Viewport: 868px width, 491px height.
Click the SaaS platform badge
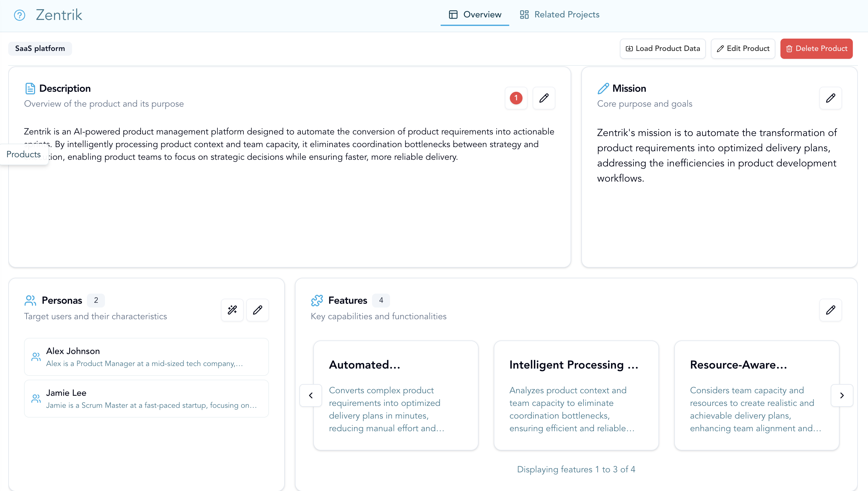tap(40, 48)
